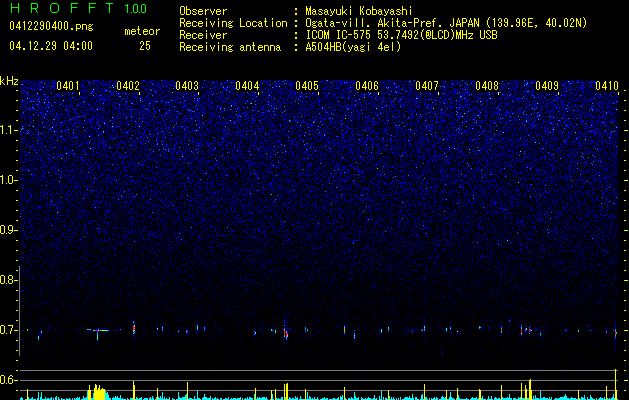The image size is (629, 400).
Task: Click the version number 1.0.0
Action: click(x=136, y=9)
